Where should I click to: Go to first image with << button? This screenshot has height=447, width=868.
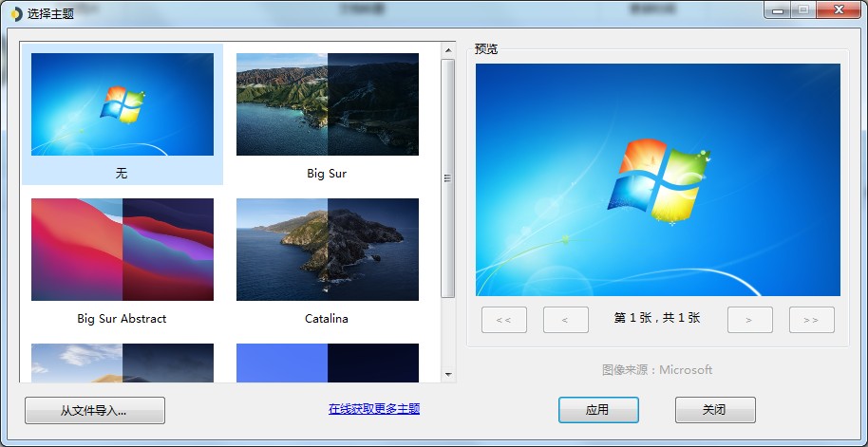coord(503,320)
